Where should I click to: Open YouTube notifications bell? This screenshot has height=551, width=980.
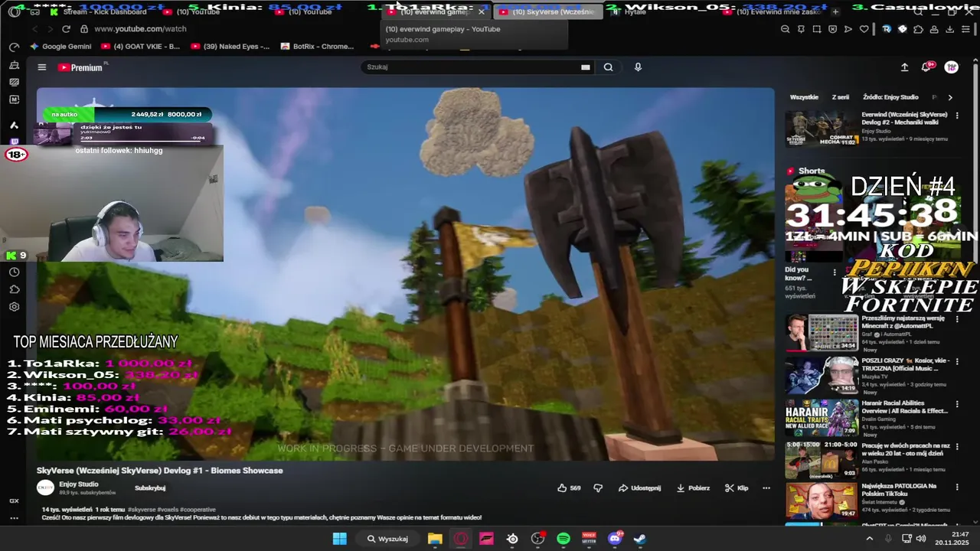click(927, 67)
